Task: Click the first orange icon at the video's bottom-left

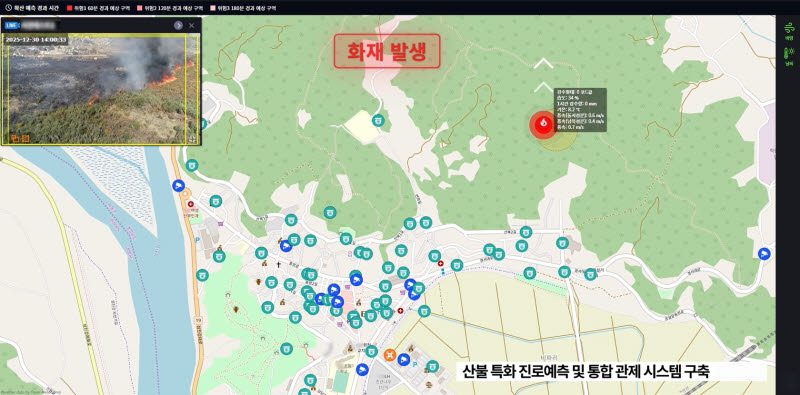Action: pyautogui.click(x=14, y=138)
